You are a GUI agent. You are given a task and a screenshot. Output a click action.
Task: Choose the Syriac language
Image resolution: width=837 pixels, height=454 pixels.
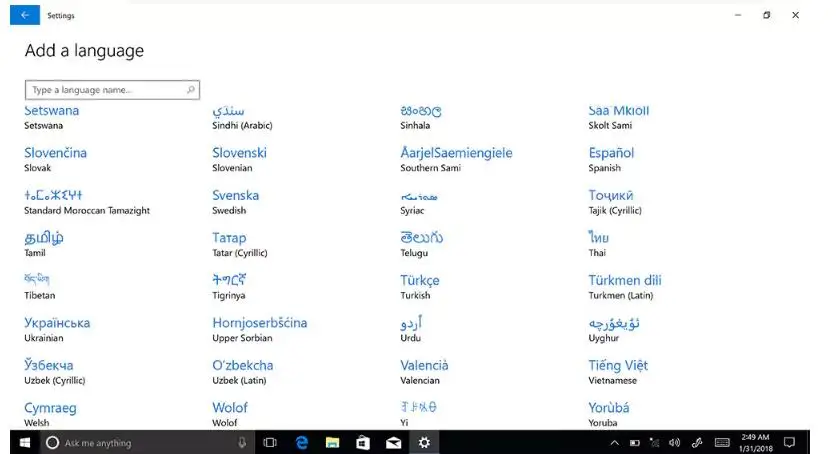pos(419,202)
